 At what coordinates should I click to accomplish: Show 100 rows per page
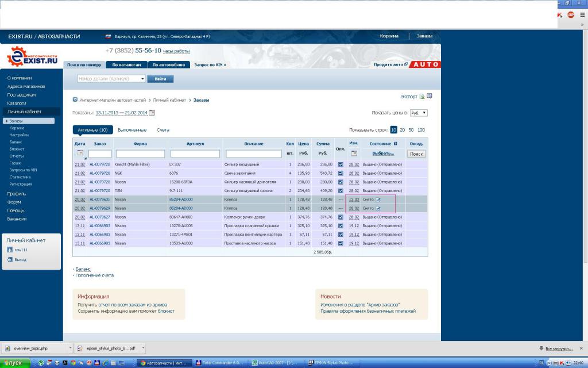point(421,130)
